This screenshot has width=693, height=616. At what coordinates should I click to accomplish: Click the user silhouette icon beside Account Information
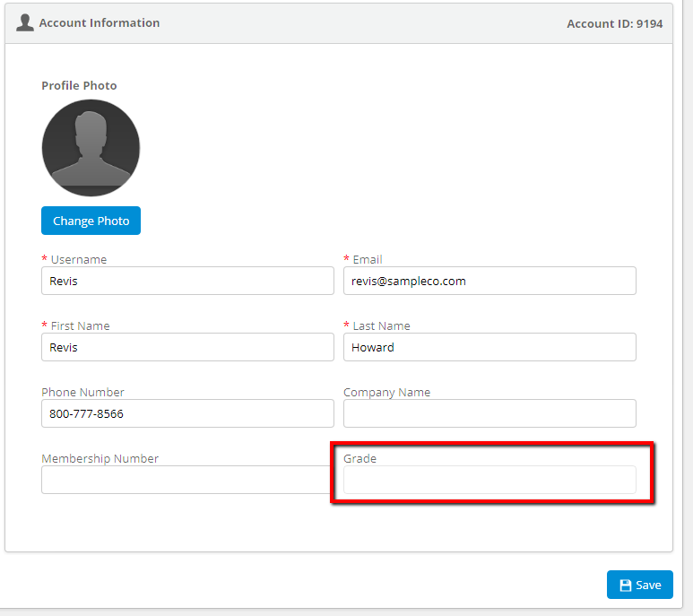click(x=25, y=23)
